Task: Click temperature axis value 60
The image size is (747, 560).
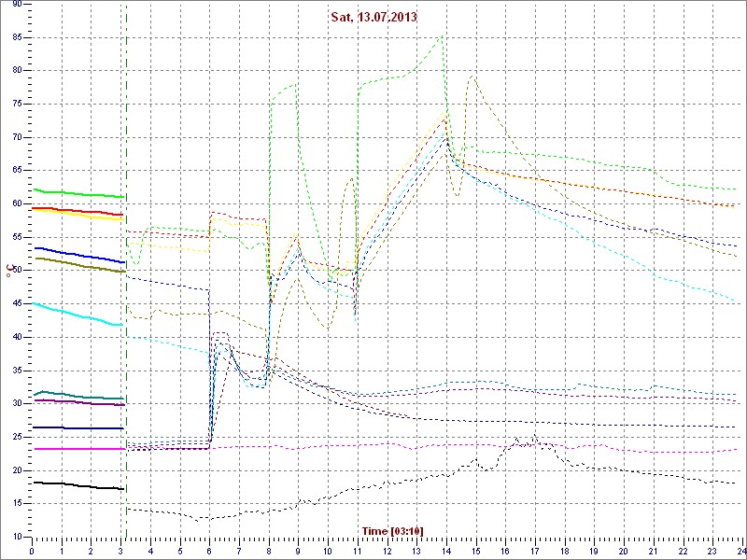Action: coord(17,203)
